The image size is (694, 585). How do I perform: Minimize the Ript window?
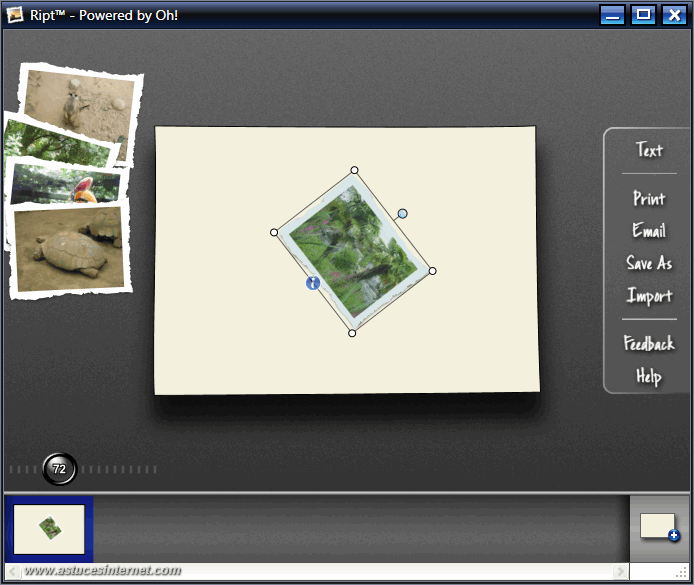612,15
